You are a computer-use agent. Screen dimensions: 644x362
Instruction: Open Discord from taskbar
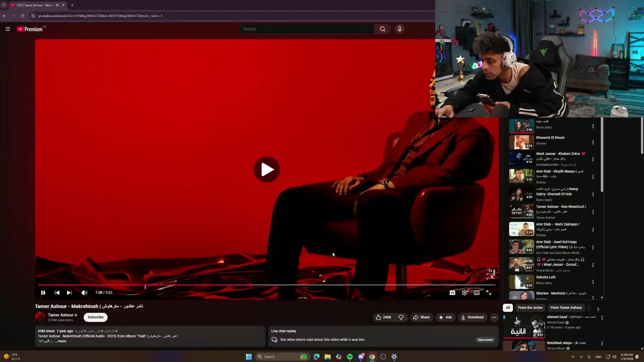coord(361,357)
